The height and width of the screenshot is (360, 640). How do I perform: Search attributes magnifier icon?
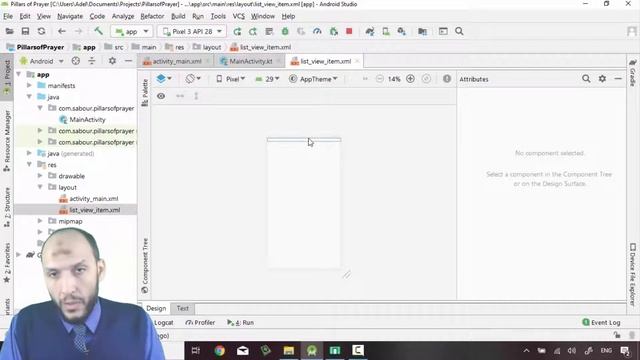586,79
